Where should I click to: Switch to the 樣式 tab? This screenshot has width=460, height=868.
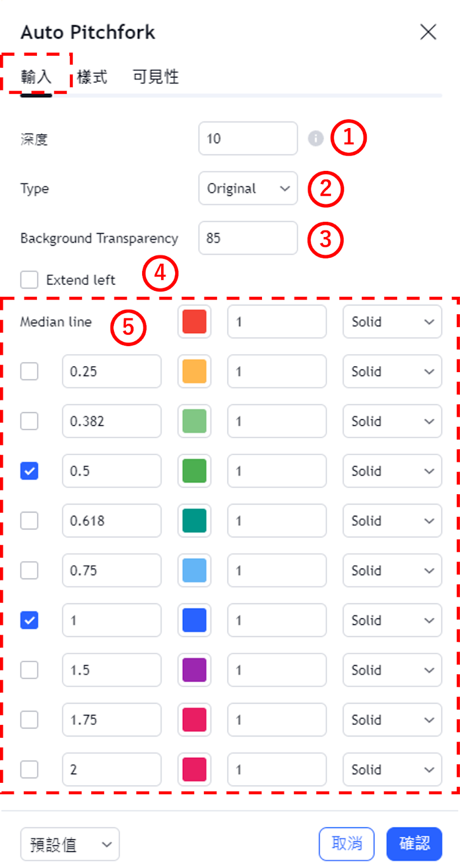coord(92,77)
